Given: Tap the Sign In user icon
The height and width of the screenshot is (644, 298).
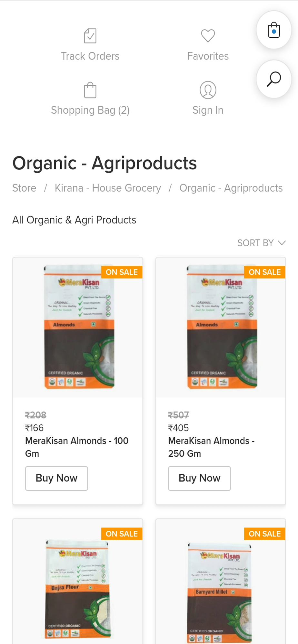Looking at the screenshot, I should (x=208, y=90).
